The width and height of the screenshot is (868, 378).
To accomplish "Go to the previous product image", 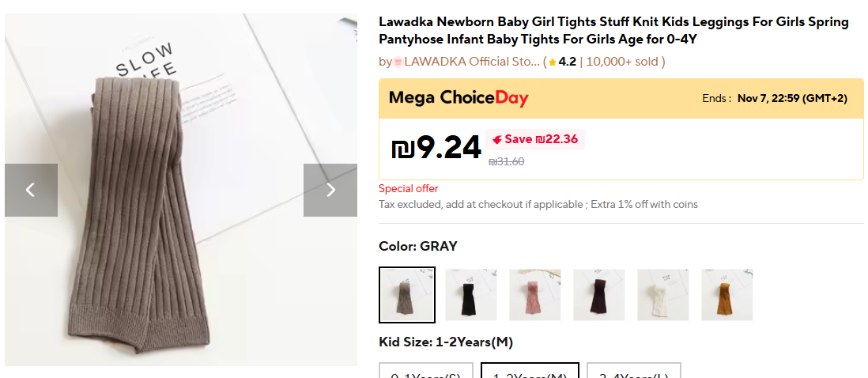I will coord(31,190).
